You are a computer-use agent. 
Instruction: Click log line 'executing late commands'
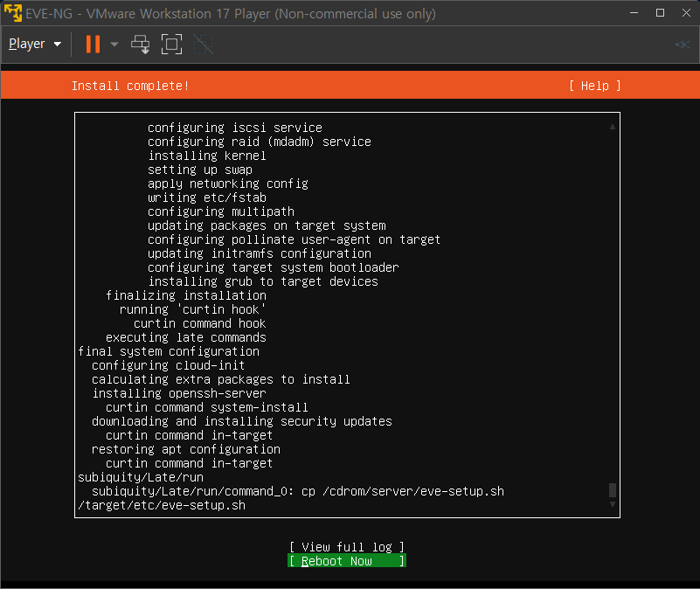pyautogui.click(x=186, y=337)
